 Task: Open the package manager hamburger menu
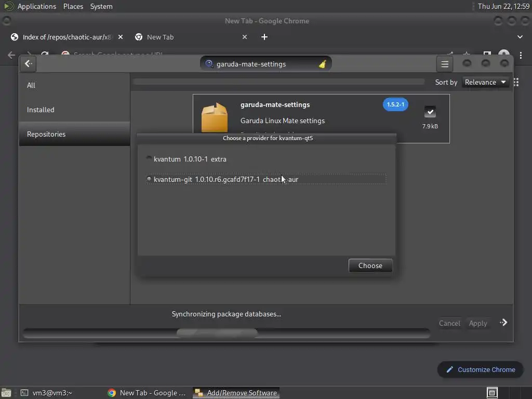[x=445, y=64]
